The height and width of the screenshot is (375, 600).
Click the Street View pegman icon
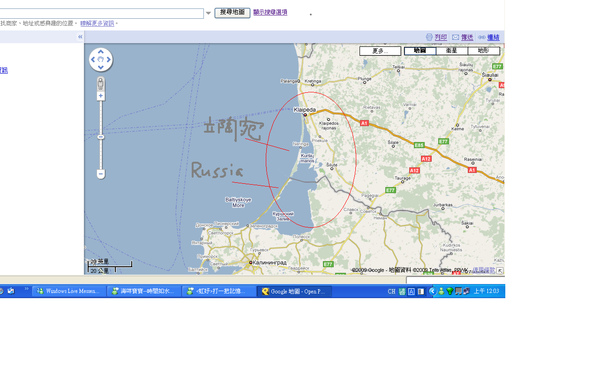(101, 84)
